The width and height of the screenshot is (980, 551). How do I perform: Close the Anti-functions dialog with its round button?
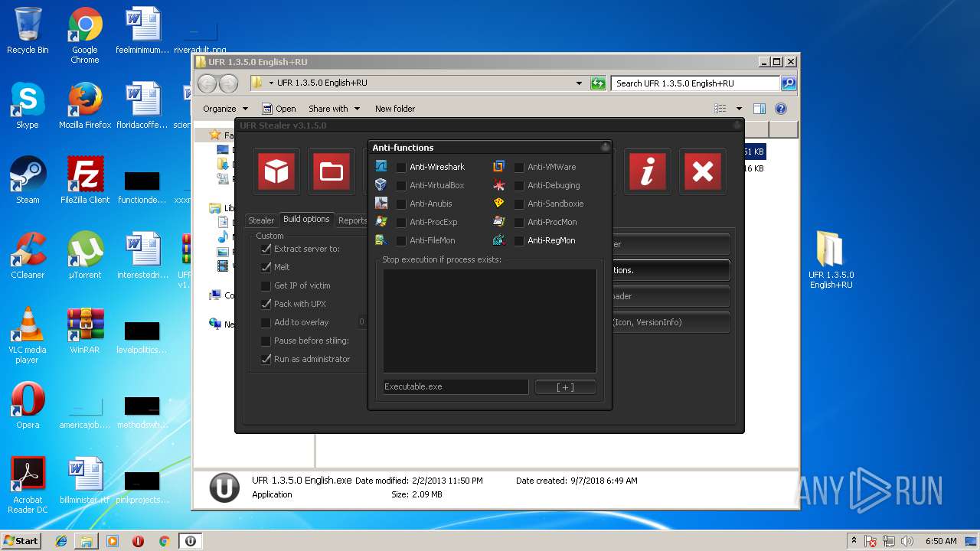coord(605,147)
